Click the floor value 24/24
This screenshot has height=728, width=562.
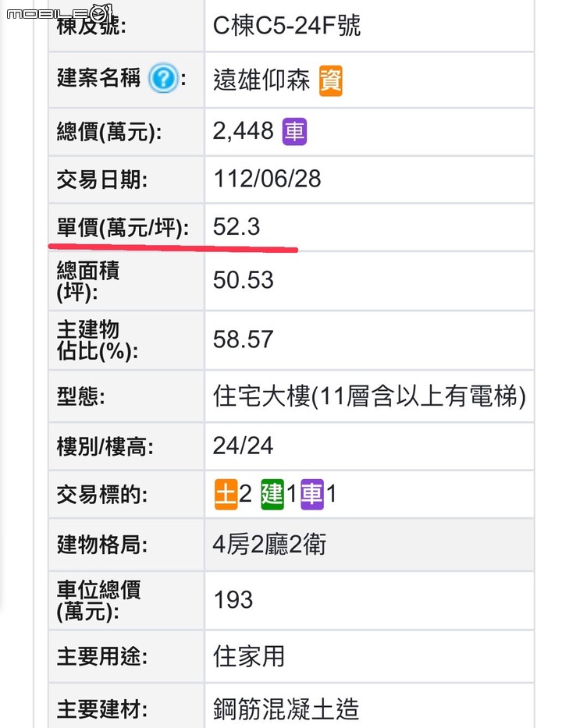tap(243, 446)
